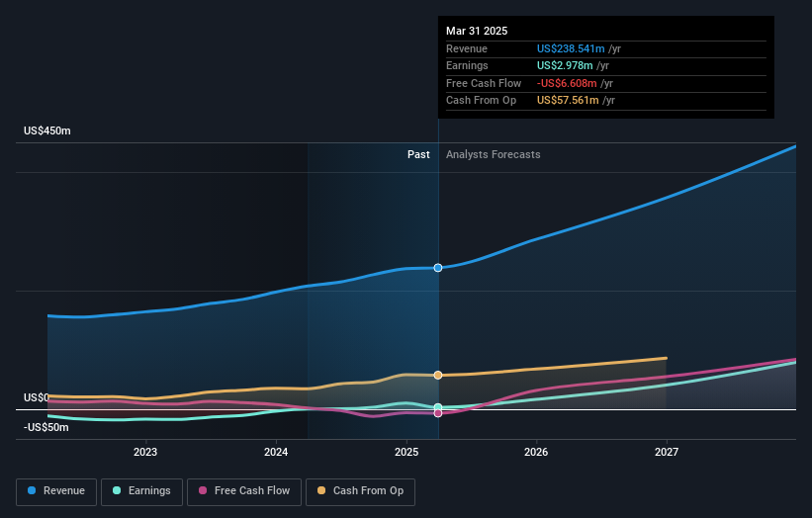Click the 2025 x-axis label
The width and height of the screenshot is (812, 518).
[x=406, y=452]
